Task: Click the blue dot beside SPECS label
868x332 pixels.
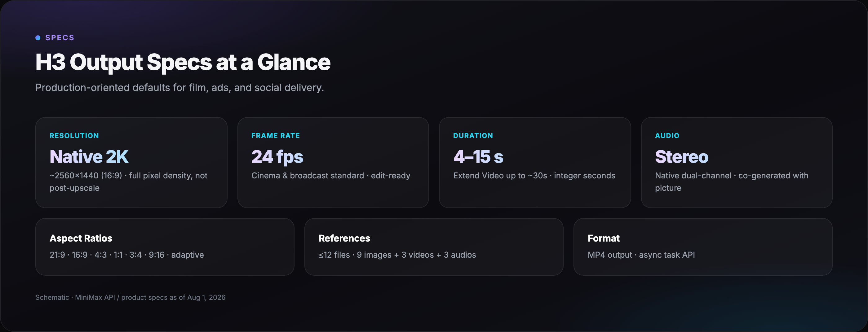Action: (38, 38)
